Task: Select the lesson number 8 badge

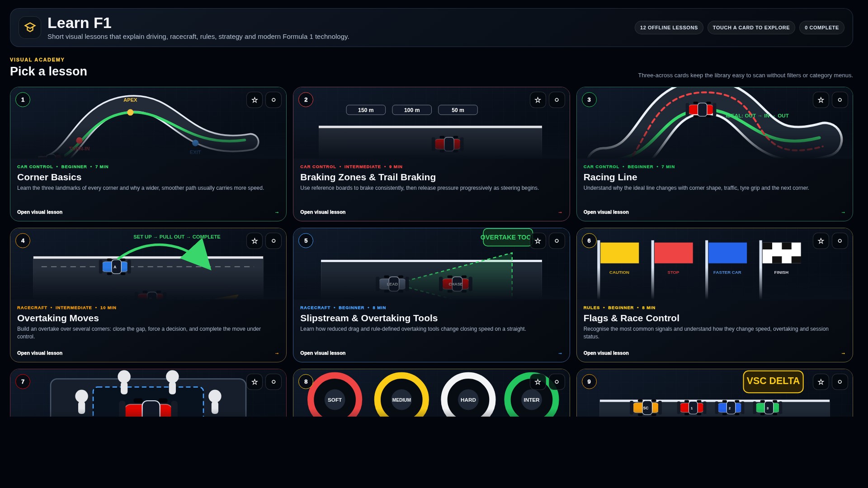Action: click(306, 382)
